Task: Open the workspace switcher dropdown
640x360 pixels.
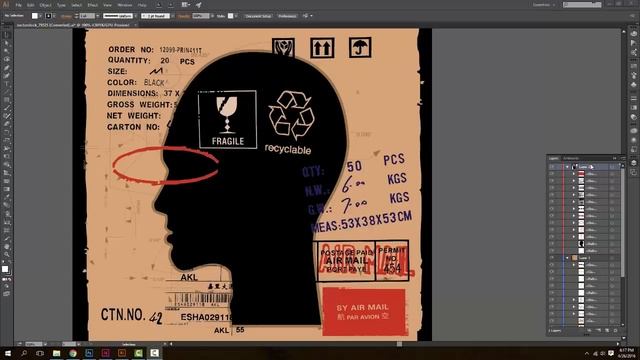Action: pyautogui.click(x=544, y=5)
